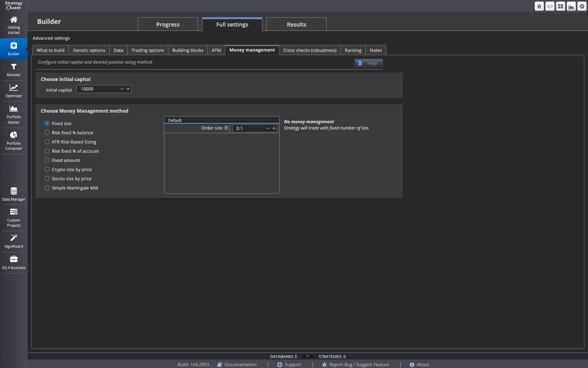Click the Builder plus icon
Screen dimensions: 588x368
[x=14, y=46]
